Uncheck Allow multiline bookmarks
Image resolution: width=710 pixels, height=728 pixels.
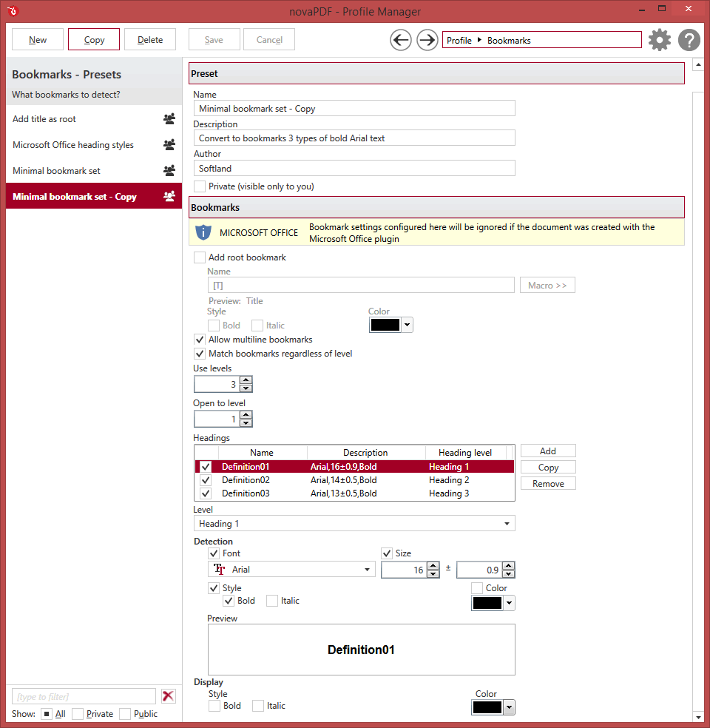(x=200, y=340)
